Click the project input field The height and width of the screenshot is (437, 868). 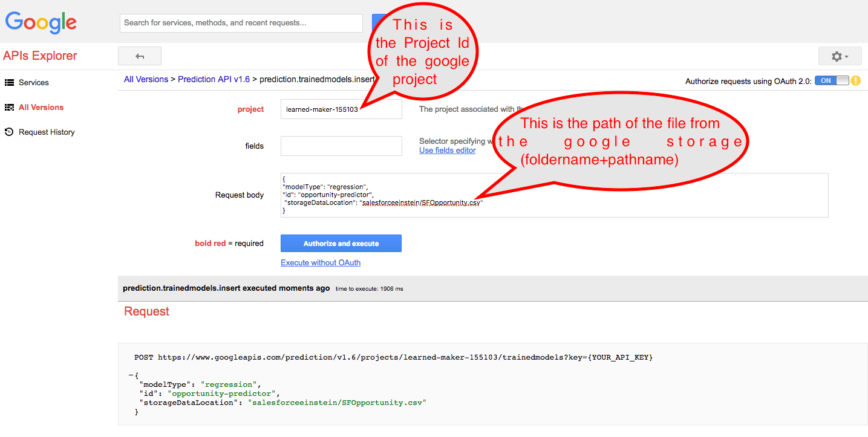(x=341, y=109)
